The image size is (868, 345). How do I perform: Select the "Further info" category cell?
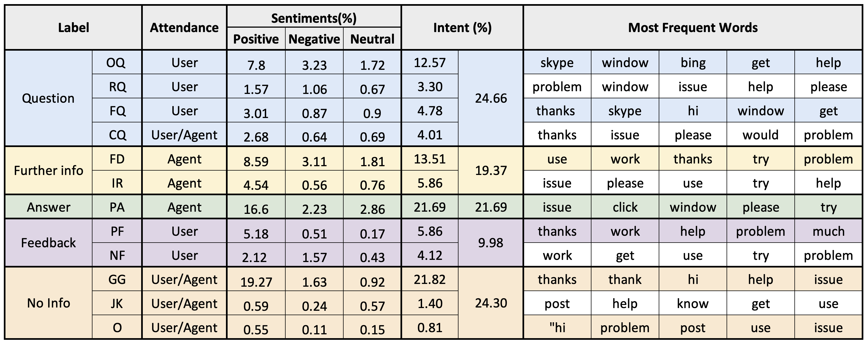[48, 170]
